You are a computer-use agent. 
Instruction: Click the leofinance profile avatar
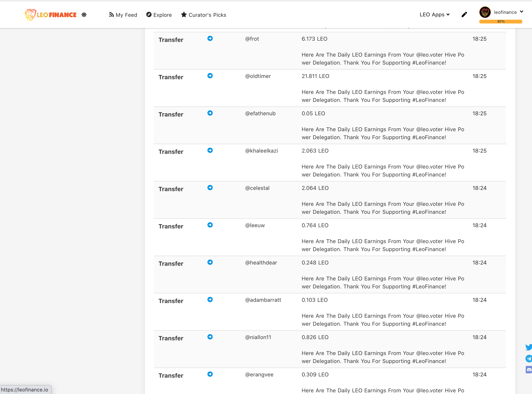coord(485,12)
